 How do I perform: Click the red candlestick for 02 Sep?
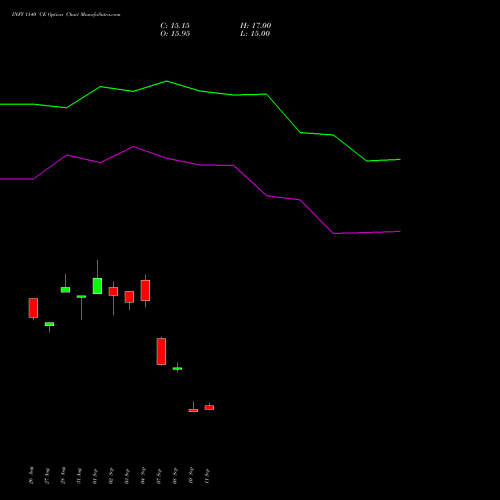(113, 291)
